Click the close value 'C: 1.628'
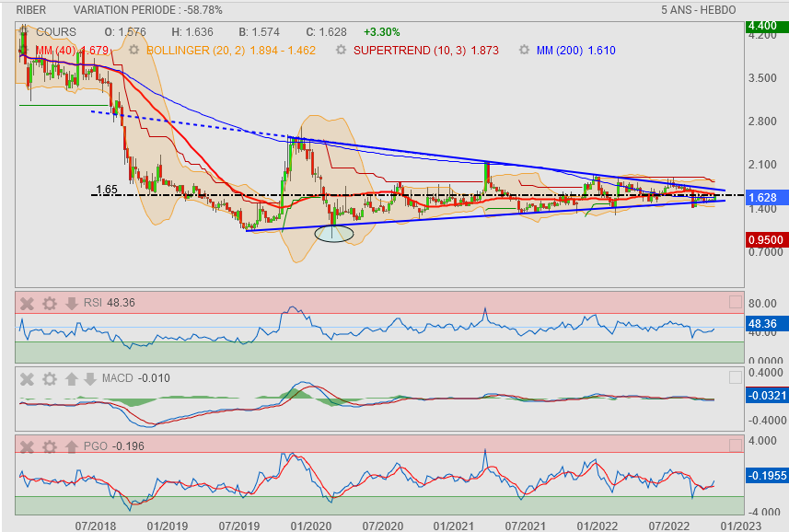Viewport: 789px width, 532px height. tap(327, 31)
